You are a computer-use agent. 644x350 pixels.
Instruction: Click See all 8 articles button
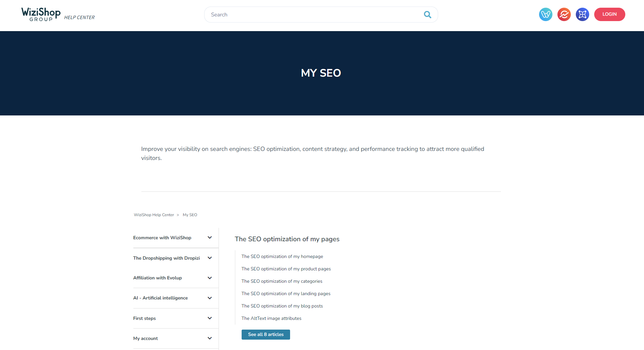tap(266, 335)
